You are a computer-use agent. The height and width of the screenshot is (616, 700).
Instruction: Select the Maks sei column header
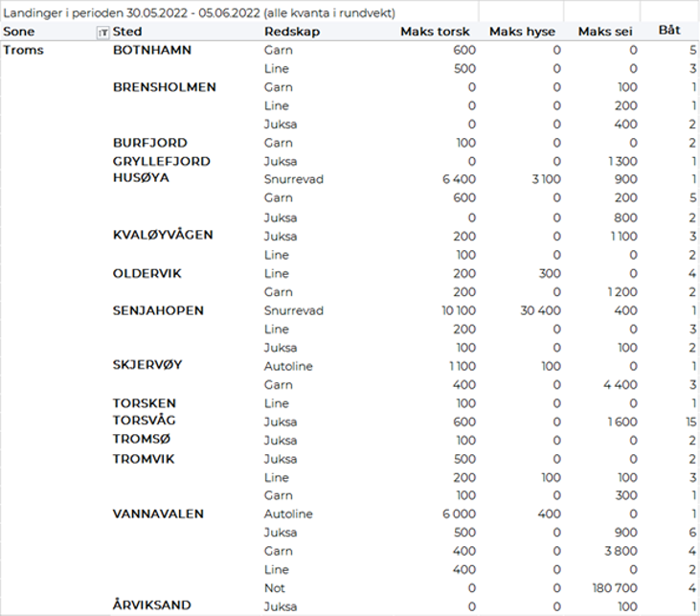[607, 32]
